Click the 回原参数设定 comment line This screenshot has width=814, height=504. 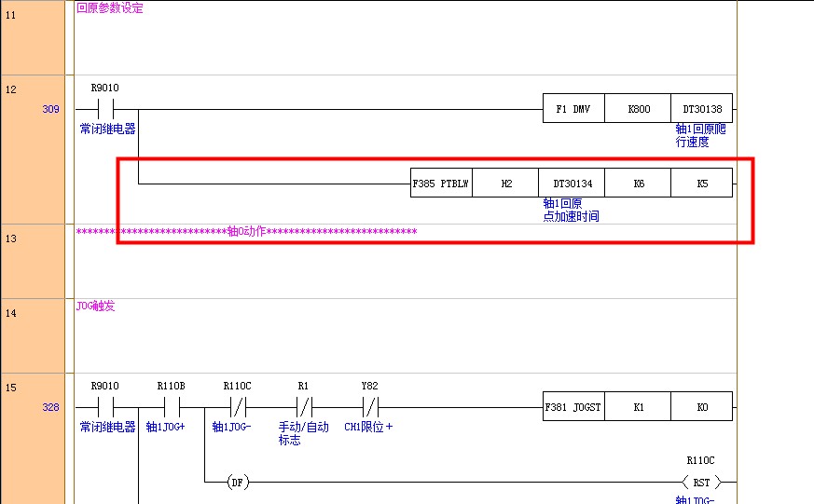click(110, 8)
